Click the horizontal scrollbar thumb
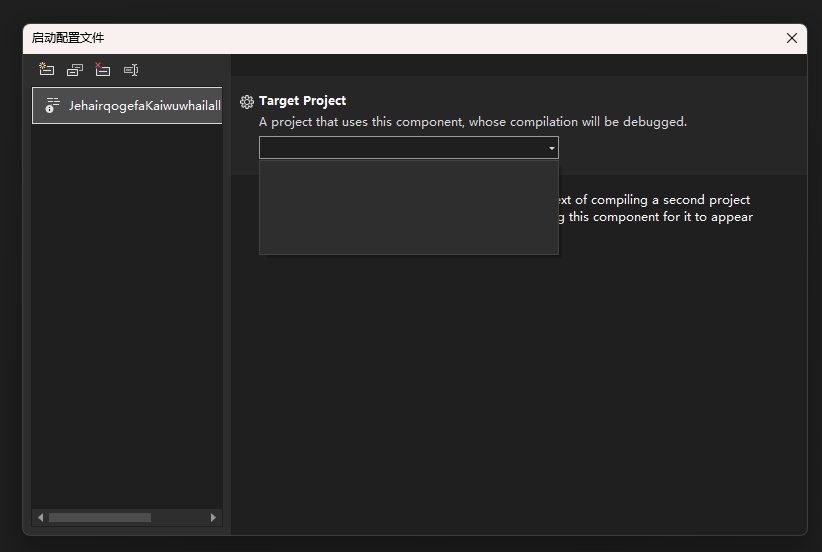 click(99, 517)
